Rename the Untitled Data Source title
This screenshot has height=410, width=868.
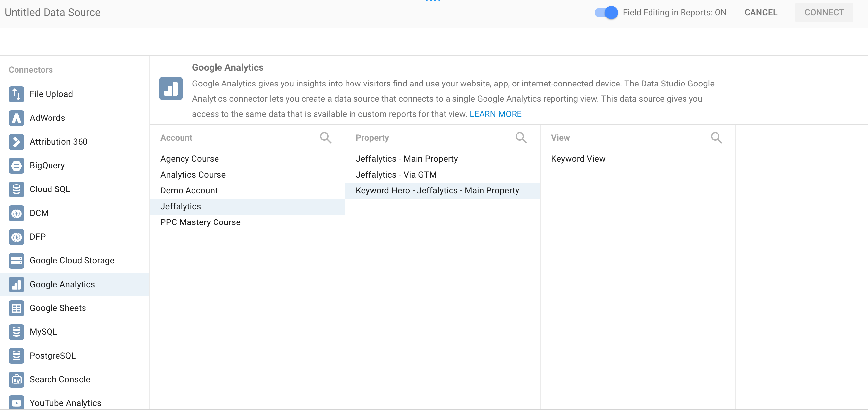[52, 13]
